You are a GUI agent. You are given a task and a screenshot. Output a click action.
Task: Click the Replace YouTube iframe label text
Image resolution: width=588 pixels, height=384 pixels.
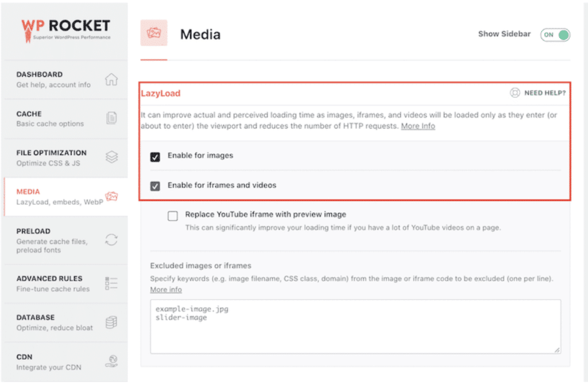[265, 214]
